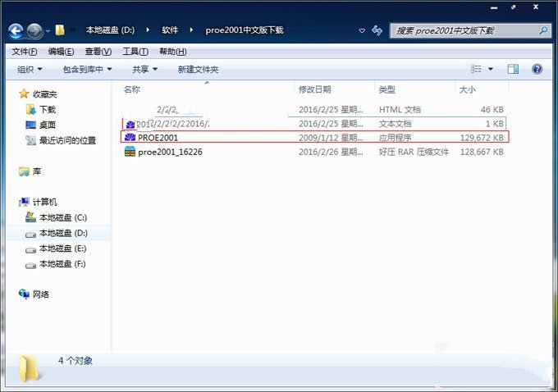The image size is (558, 392).
Task: Click the proe2001_16226 archive icon
Action: tap(130, 152)
